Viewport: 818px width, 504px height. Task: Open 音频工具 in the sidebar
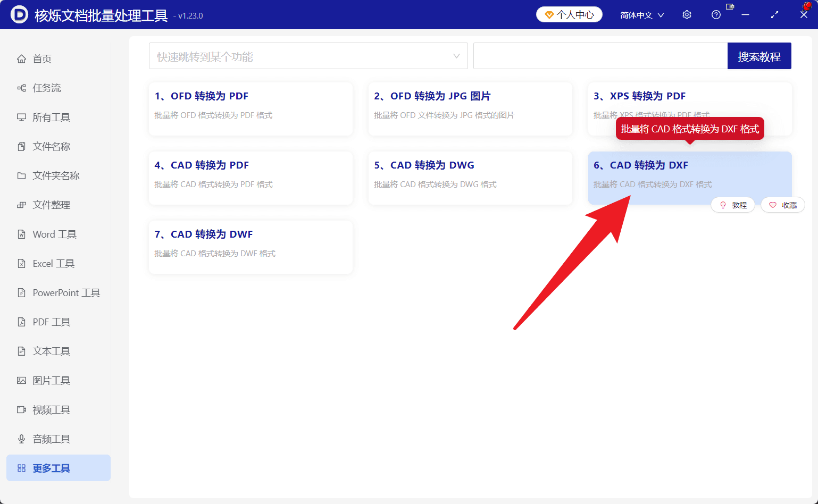click(x=59, y=439)
